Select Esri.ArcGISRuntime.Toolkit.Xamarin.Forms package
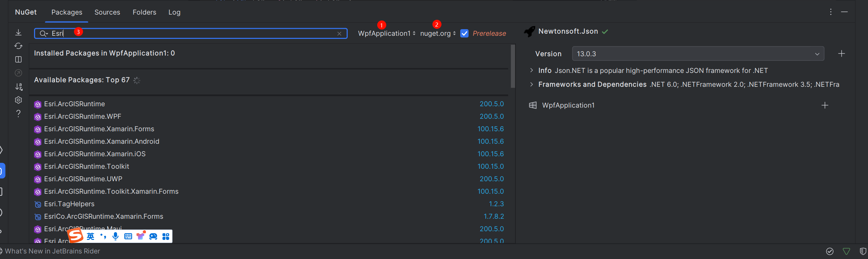Screen dimensions: 868x259 click(x=269, y=191)
